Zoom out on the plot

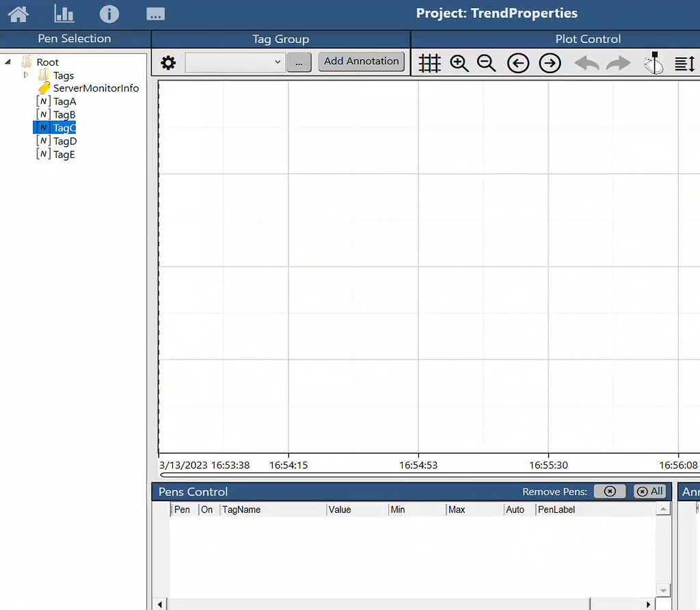pyautogui.click(x=486, y=63)
